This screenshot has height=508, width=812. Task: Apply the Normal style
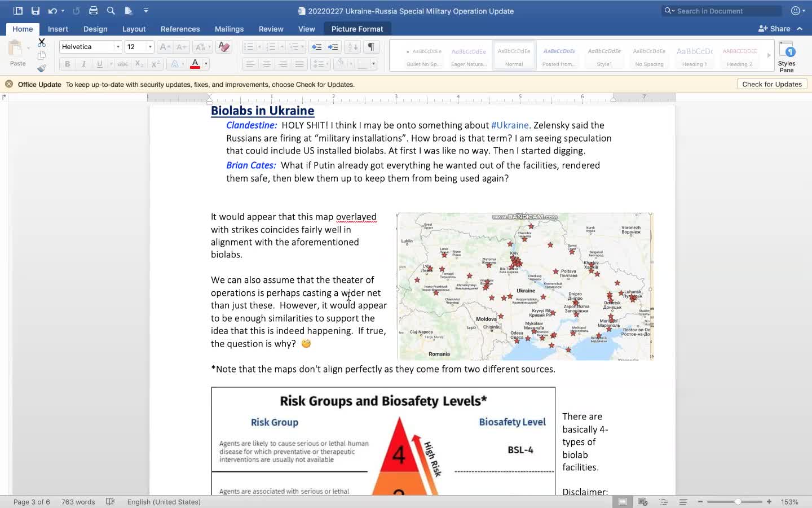coord(514,55)
